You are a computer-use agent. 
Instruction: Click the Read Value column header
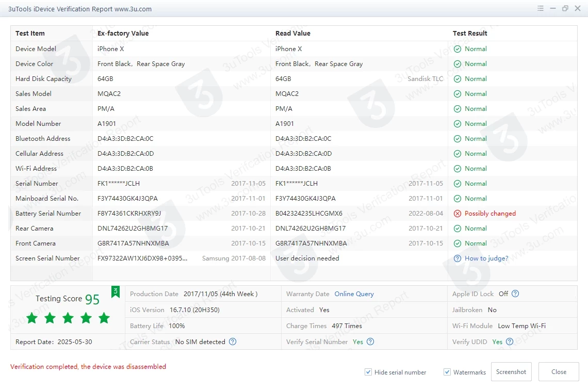(x=293, y=34)
